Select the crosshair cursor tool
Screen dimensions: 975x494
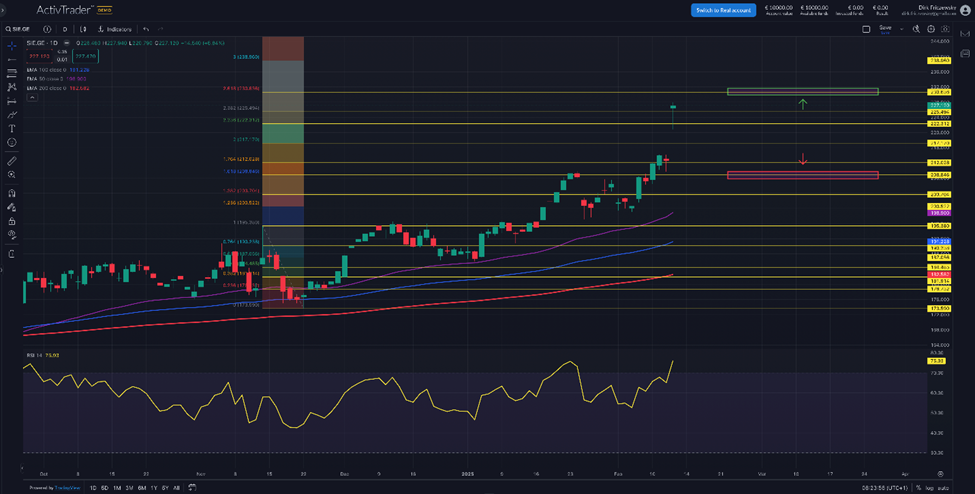click(11, 45)
